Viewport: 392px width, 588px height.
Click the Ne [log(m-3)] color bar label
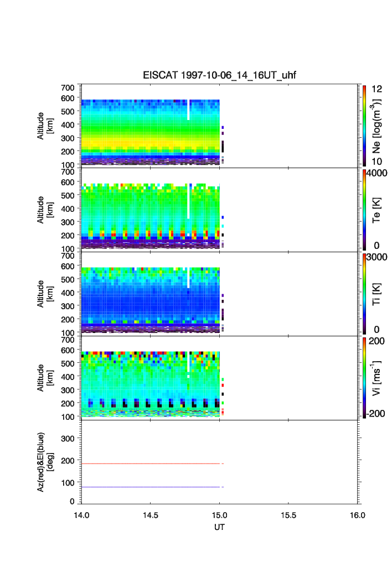pos(376,126)
